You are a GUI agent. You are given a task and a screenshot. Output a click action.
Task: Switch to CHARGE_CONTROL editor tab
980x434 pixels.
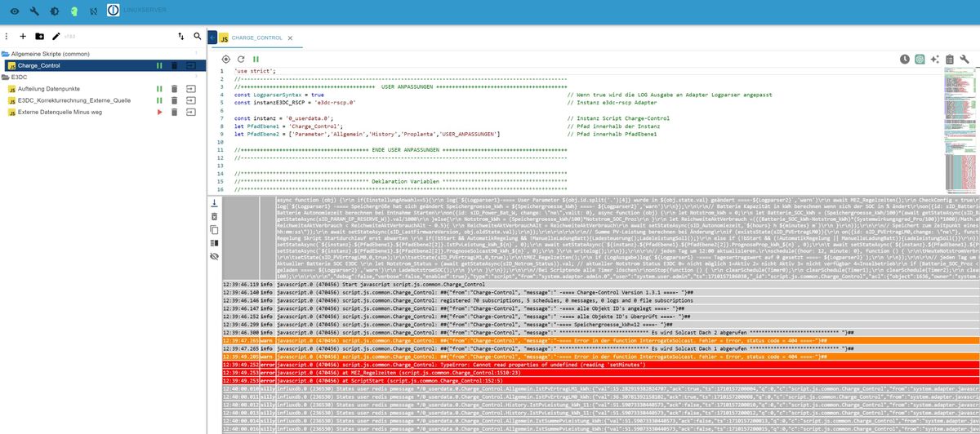pyautogui.click(x=256, y=38)
